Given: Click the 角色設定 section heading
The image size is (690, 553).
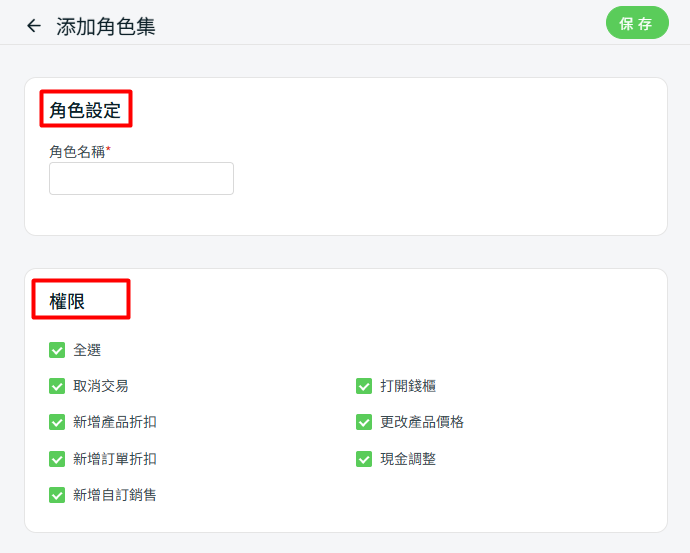Looking at the screenshot, I should [85, 110].
